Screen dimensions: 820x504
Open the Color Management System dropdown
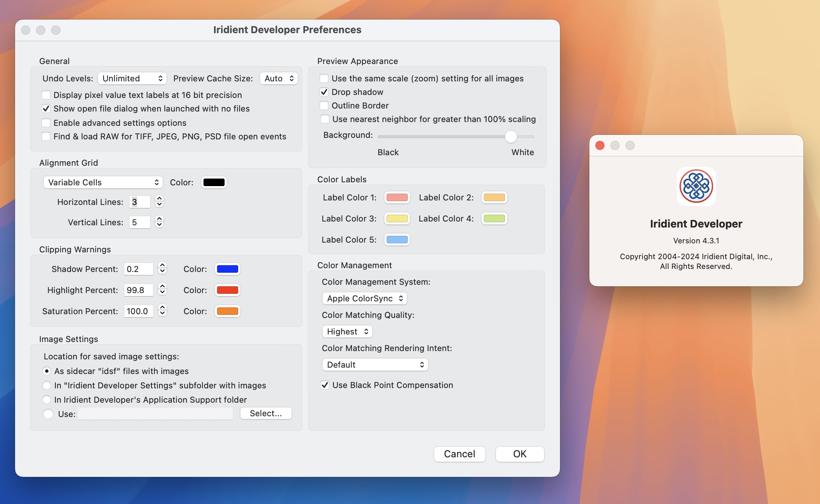pos(365,298)
